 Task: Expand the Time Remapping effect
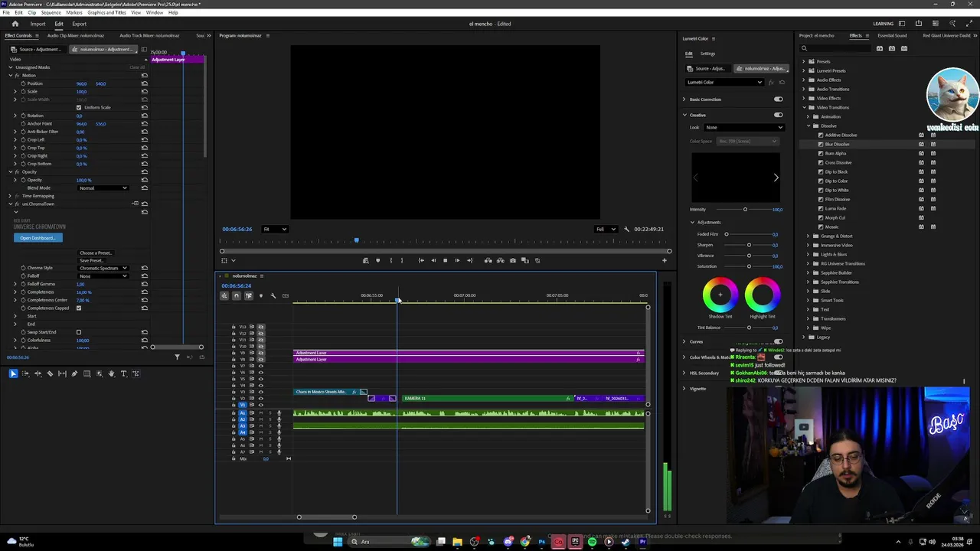(x=10, y=196)
